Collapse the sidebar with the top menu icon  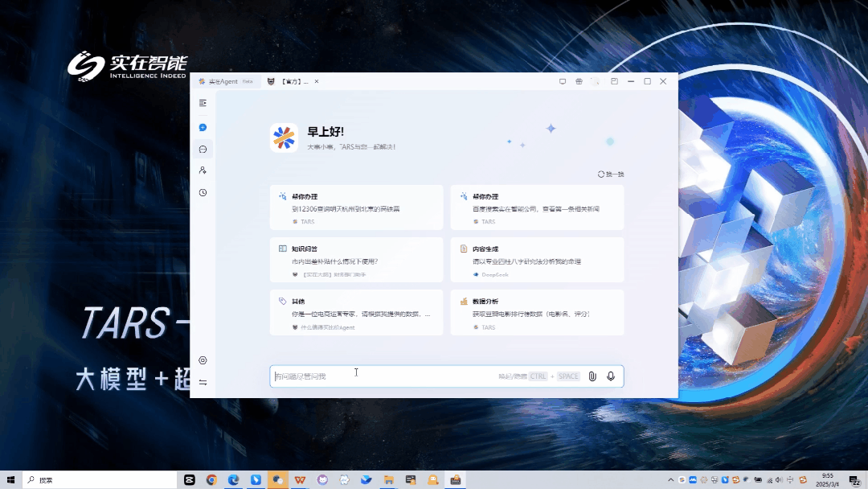[x=203, y=102]
